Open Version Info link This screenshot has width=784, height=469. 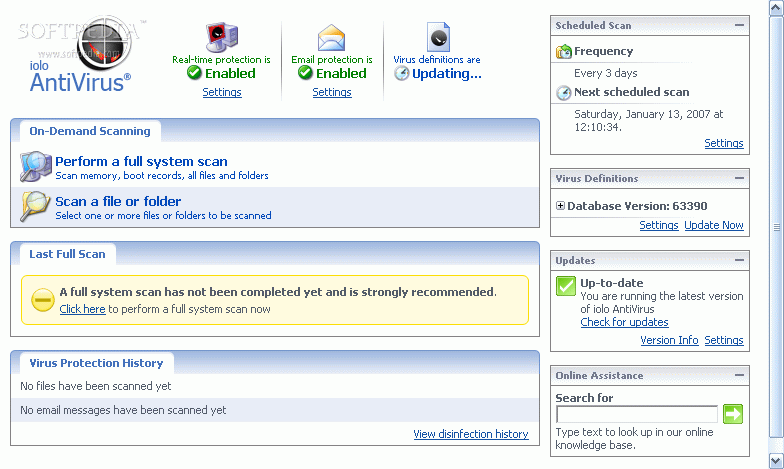tap(670, 340)
